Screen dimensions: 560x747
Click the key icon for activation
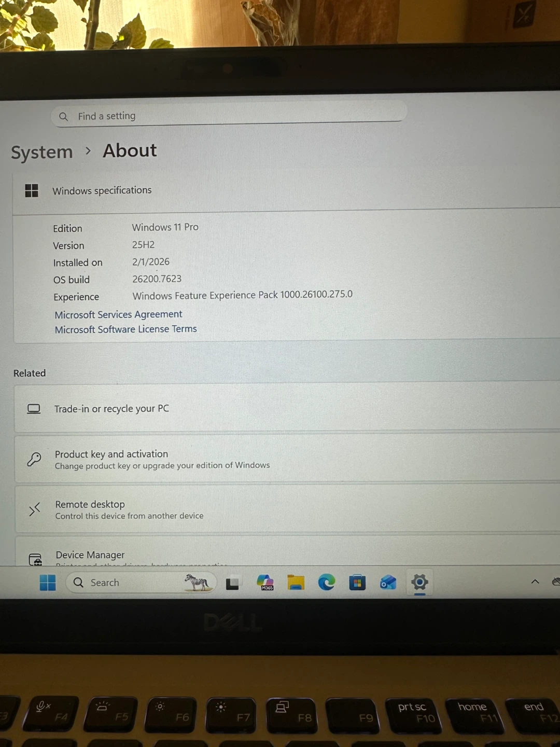(34, 459)
